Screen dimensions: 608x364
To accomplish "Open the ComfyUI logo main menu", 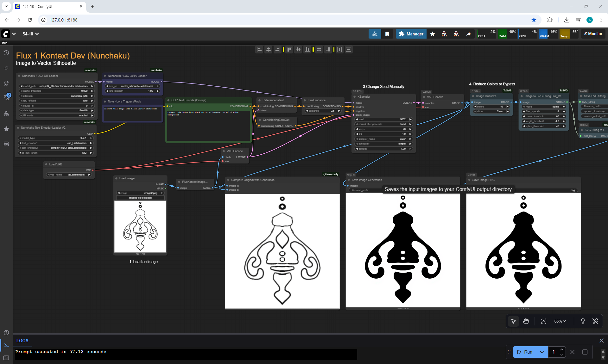I will (6, 34).
